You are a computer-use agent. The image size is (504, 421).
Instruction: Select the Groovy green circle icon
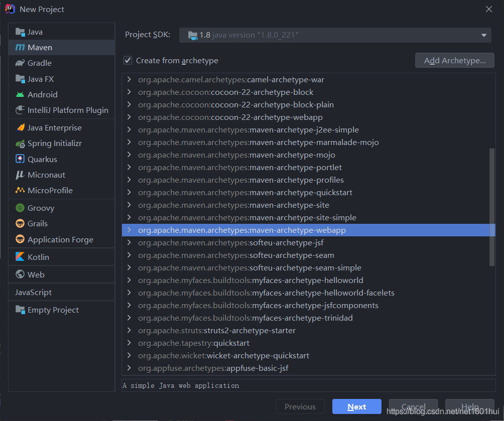pyautogui.click(x=20, y=208)
